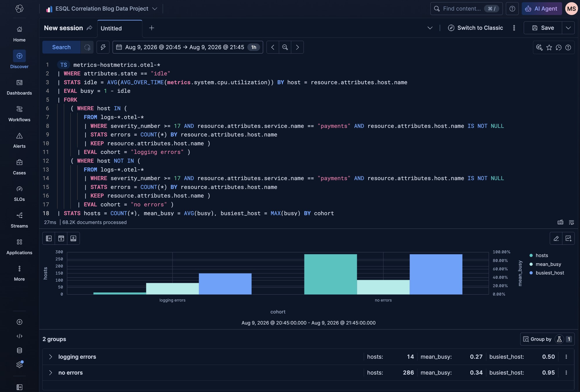
Task: Show recent query history
Action: click(559, 47)
